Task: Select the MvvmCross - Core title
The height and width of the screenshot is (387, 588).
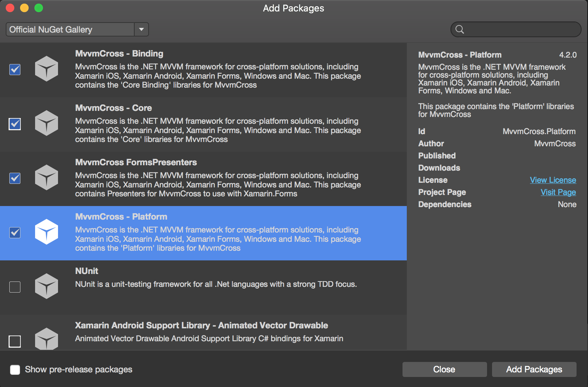Action: point(114,108)
